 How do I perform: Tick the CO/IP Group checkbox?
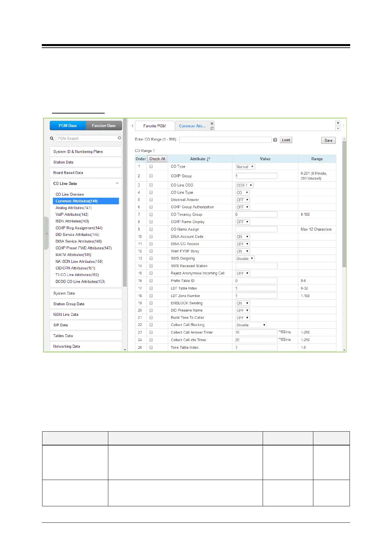151,176
